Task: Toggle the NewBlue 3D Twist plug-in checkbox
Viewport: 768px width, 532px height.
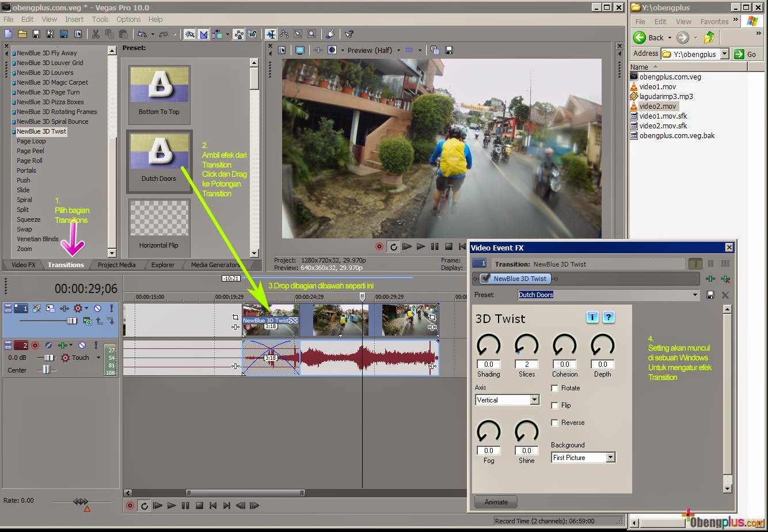Action: 485,278
